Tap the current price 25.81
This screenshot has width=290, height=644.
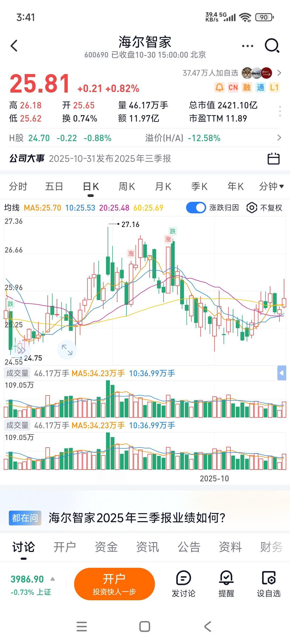pos(40,84)
